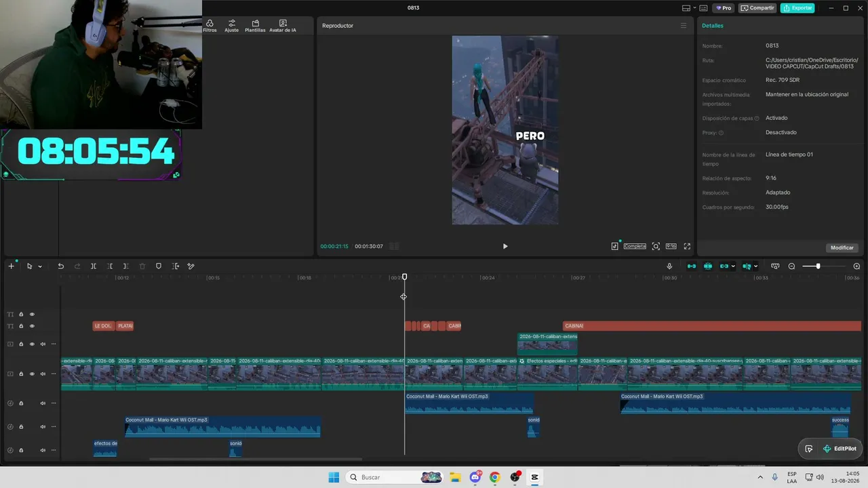Toggle main track magnet
Image resolution: width=868 pixels, height=488 pixels.
692,266
